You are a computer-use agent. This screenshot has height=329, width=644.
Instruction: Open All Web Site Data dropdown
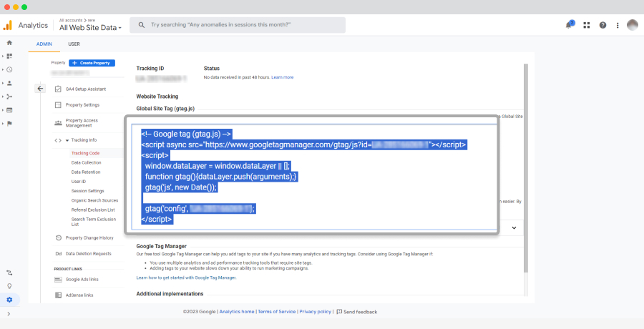(x=90, y=27)
